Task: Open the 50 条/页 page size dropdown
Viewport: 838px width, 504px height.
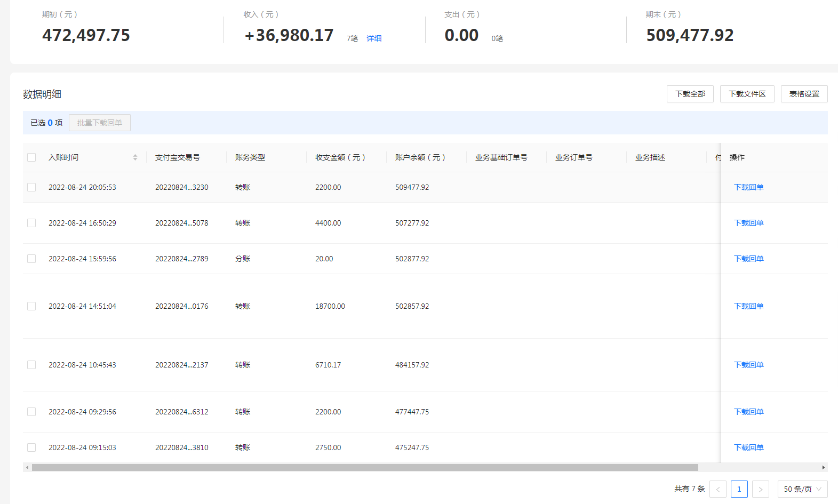Action: (802, 489)
